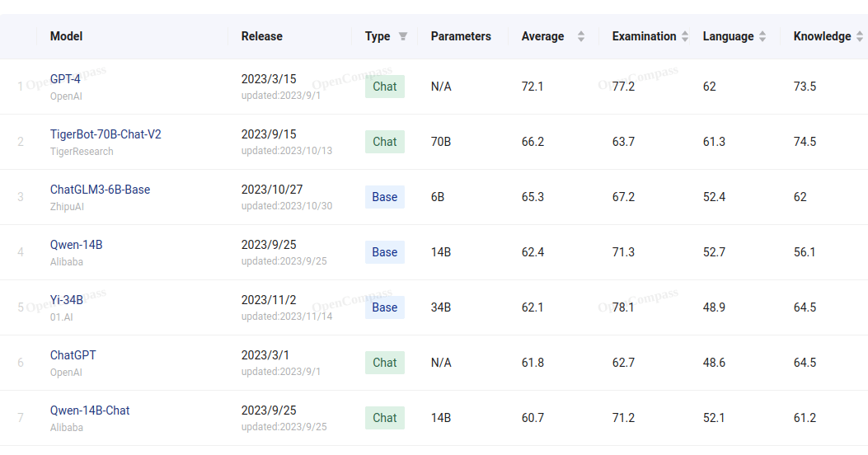Select the 71.3 examination score of Qwen-14B
This screenshot has height=455, width=868.
coord(623,252)
